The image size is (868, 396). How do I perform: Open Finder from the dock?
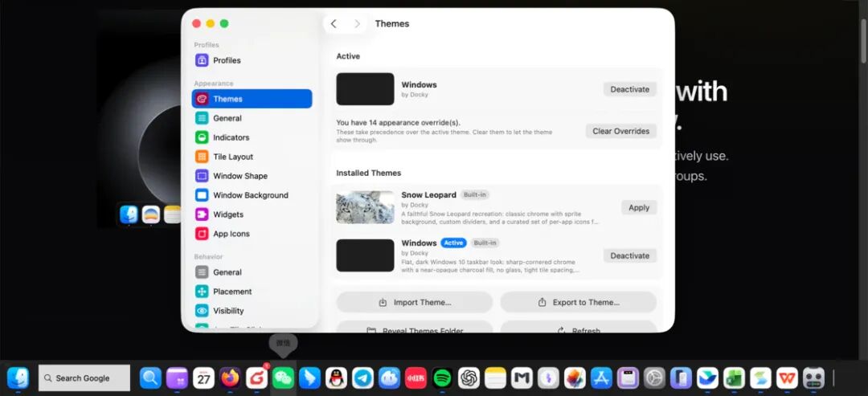18,378
